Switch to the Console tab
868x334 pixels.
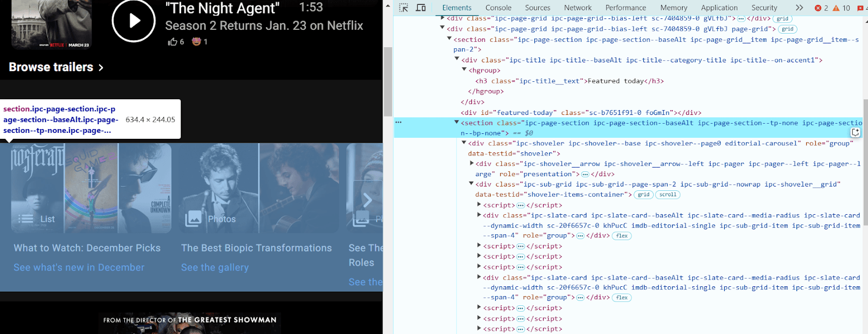(x=499, y=8)
